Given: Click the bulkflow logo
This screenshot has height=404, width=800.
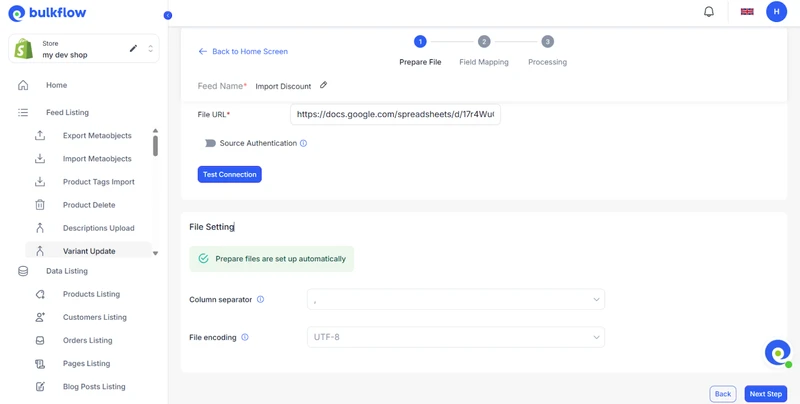Looking at the screenshot, I should pos(47,13).
